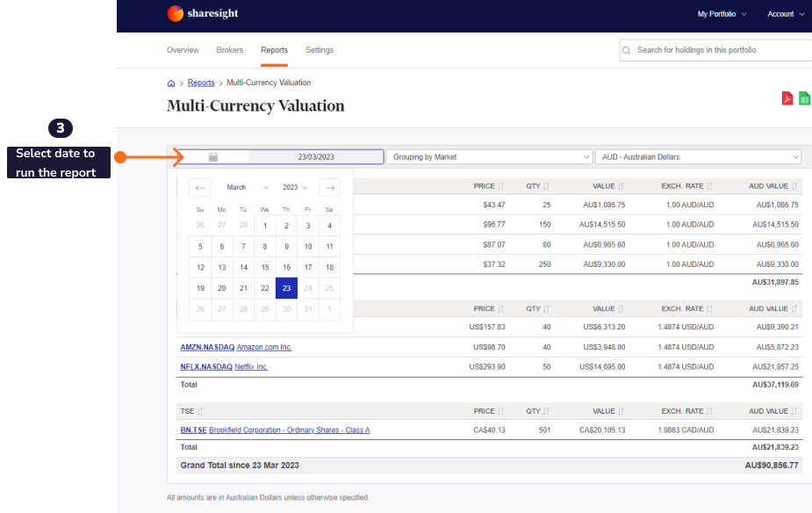Screen dimensions: 812x513
Task: Sort TSE table by QTY
Action: [x=546, y=411]
